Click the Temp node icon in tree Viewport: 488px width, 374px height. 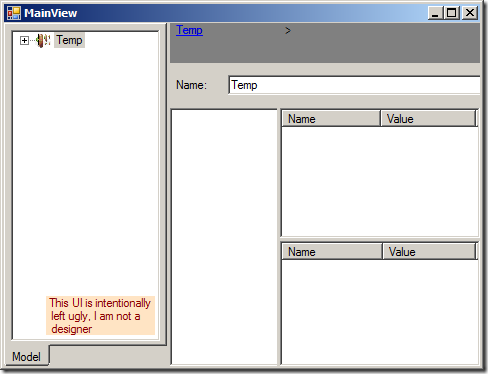coord(43,41)
